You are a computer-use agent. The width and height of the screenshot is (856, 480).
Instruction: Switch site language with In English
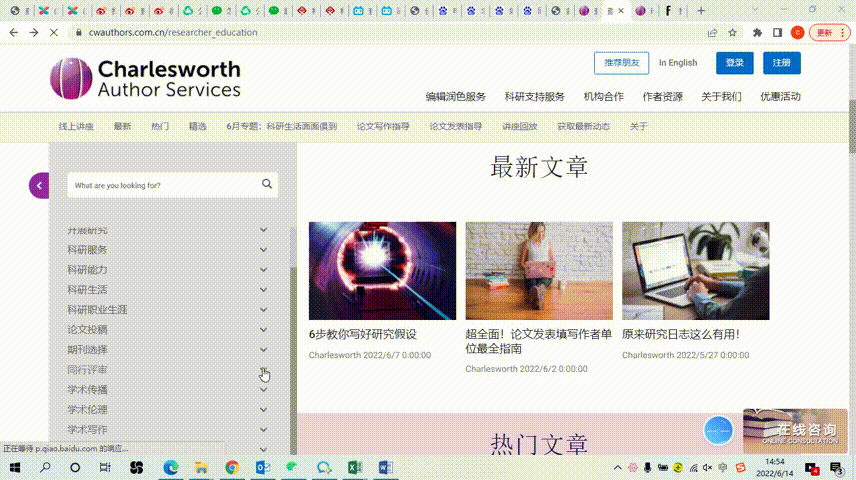coord(677,63)
